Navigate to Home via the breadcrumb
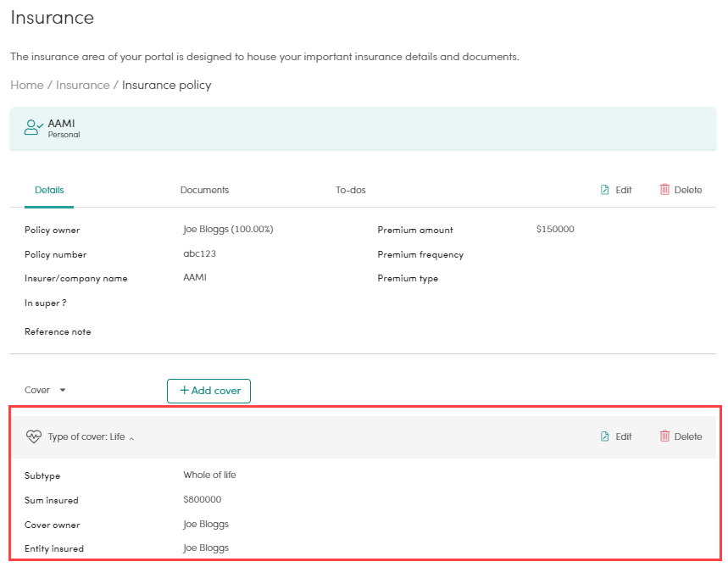728x567 pixels. (27, 85)
